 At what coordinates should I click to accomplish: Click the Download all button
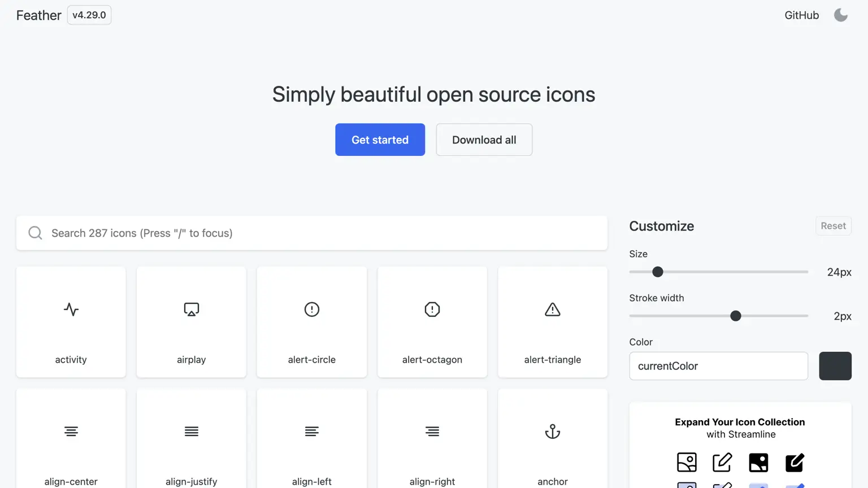484,140
